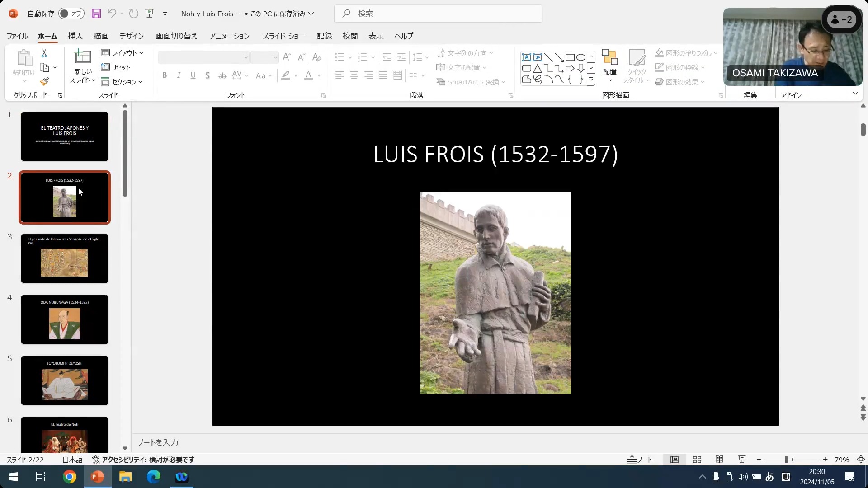Select the text box shape in gallery
868x488 pixels.
click(x=526, y=57)
